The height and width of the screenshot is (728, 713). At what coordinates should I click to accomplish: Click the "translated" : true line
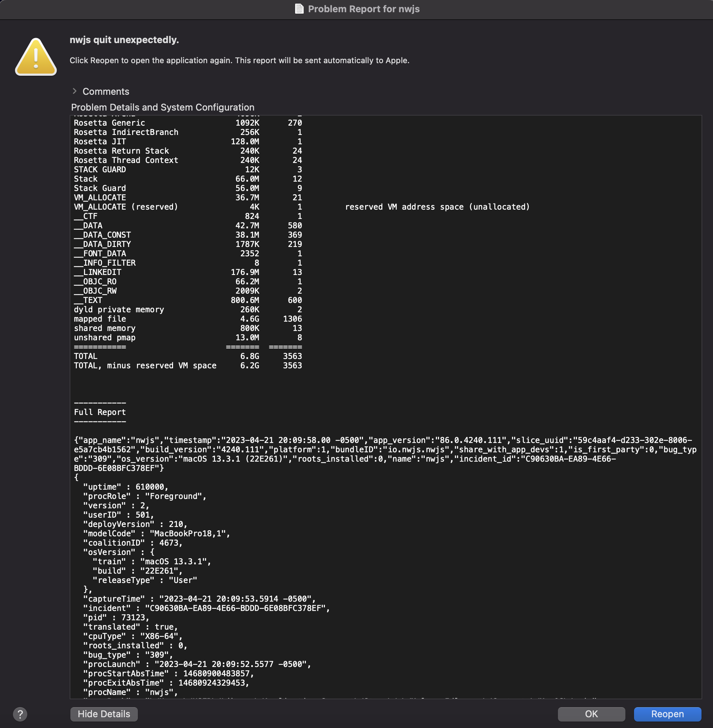click(x=130, y=627)
